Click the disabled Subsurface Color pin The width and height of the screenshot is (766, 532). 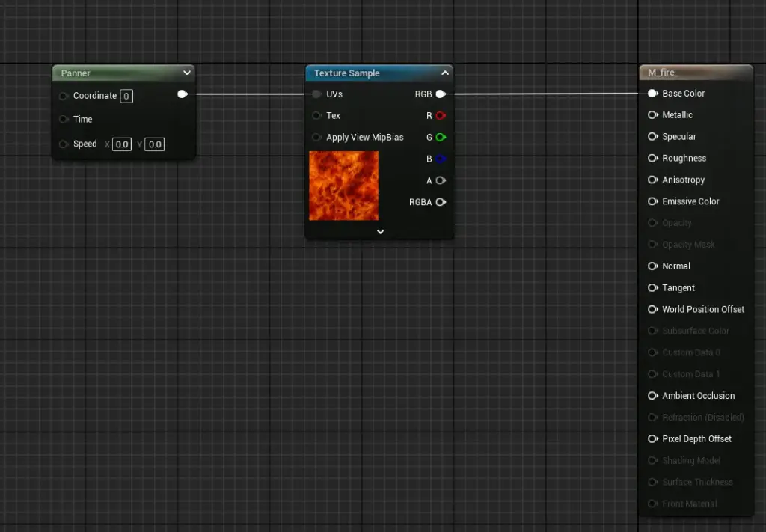click(x=652, y=331)
